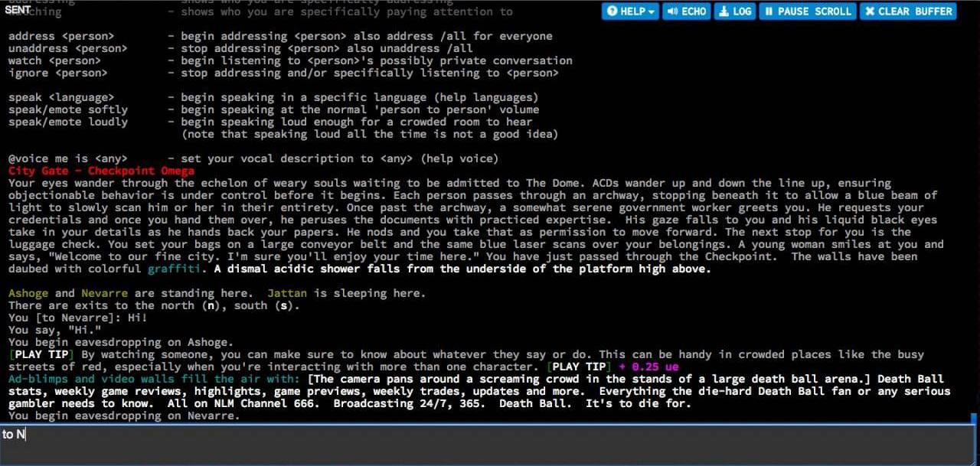Toggle ECHO mode on or off

[x=686, y=11]
